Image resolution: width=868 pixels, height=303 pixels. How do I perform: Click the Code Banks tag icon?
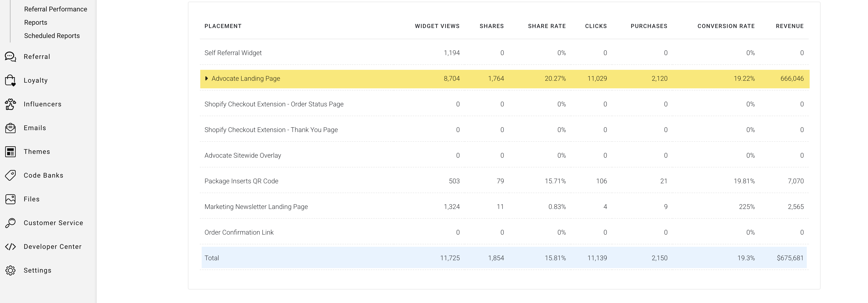(10, 175)
